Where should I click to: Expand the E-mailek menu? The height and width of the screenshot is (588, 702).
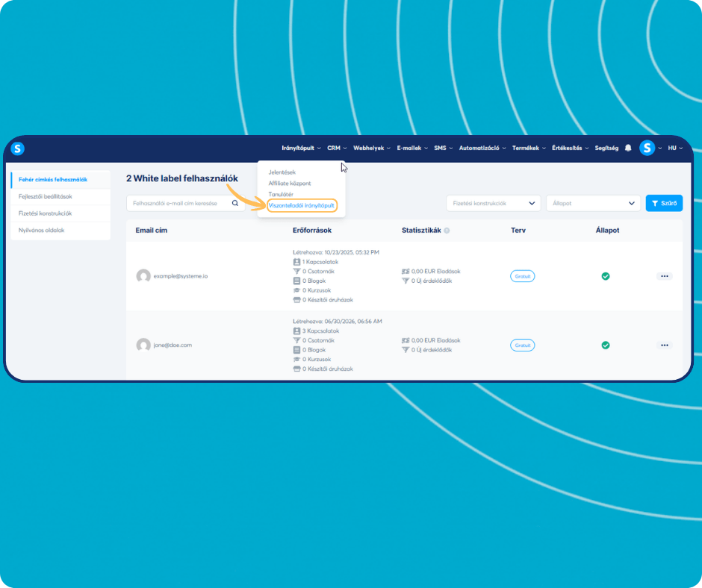[412, 148]
